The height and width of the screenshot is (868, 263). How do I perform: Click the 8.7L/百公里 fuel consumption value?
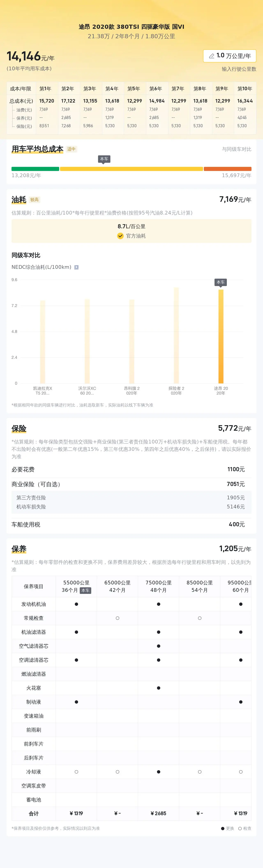[x=131, y=226]
